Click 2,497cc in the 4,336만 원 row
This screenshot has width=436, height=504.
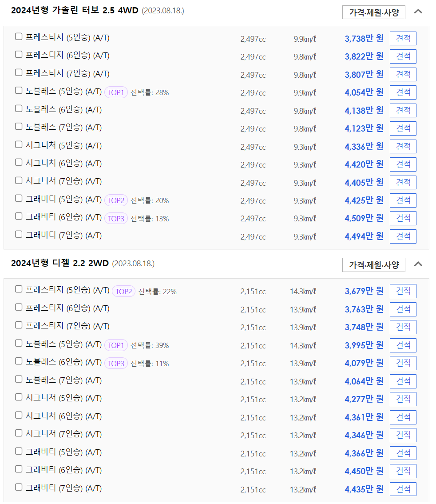pyautogui.click(x=253, y=147)
